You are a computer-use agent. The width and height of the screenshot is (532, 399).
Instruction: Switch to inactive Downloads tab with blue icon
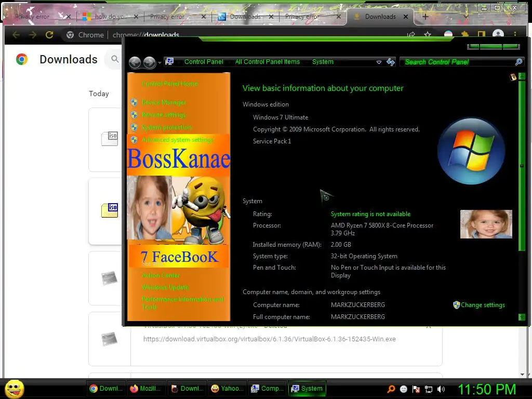coord(244,16)
